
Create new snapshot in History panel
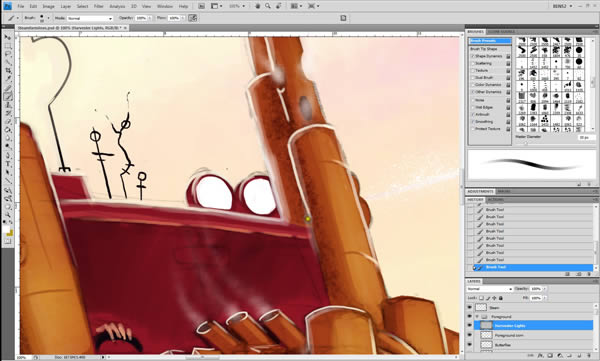[x=579, y=274]
